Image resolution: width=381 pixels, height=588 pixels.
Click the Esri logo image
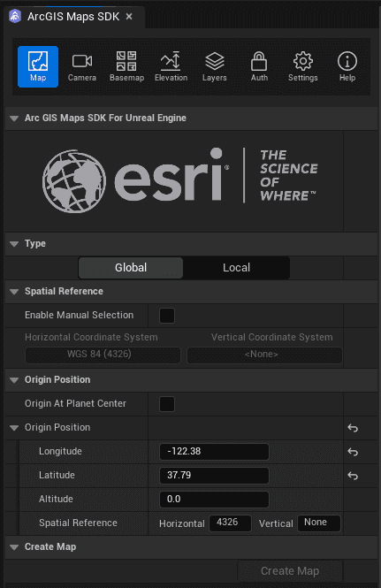tap(180, 180)
